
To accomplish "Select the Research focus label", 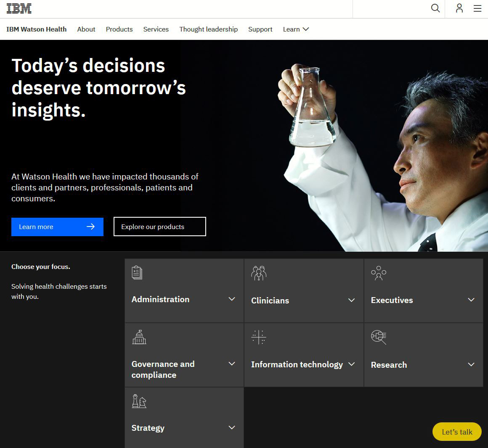I will pos(389,365).
